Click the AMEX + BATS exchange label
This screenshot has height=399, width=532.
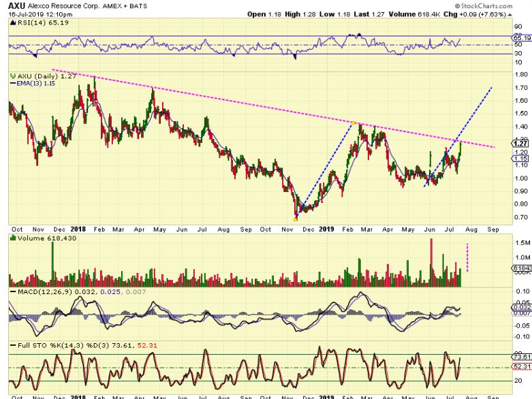[125, 6]
